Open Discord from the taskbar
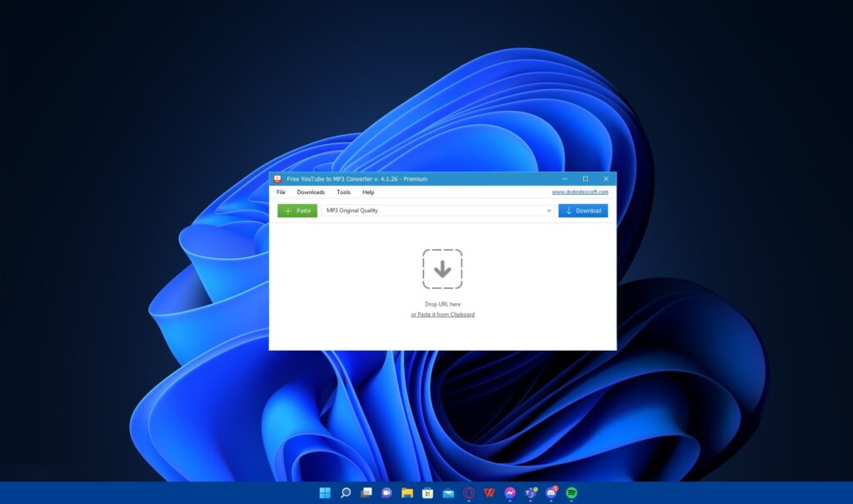 tap(551, 493)
